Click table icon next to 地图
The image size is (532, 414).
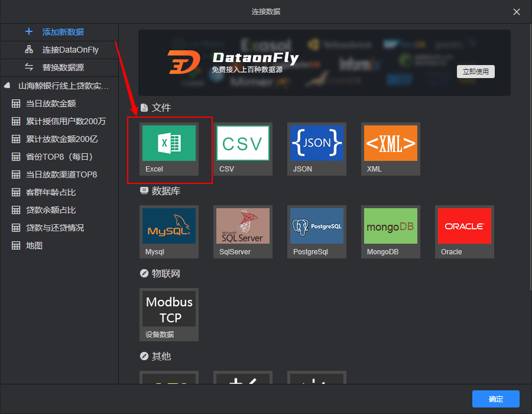(x=16, y=245)
